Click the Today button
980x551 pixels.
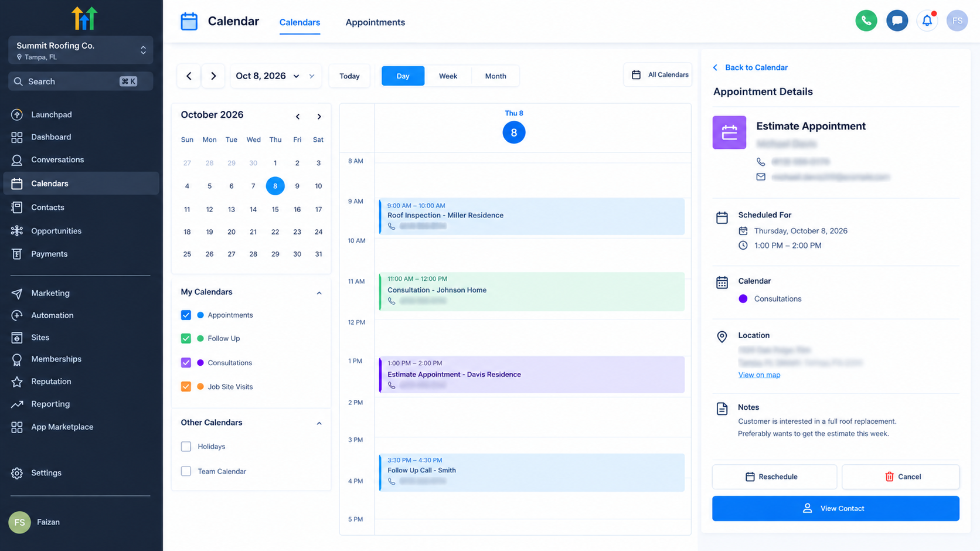349,76
